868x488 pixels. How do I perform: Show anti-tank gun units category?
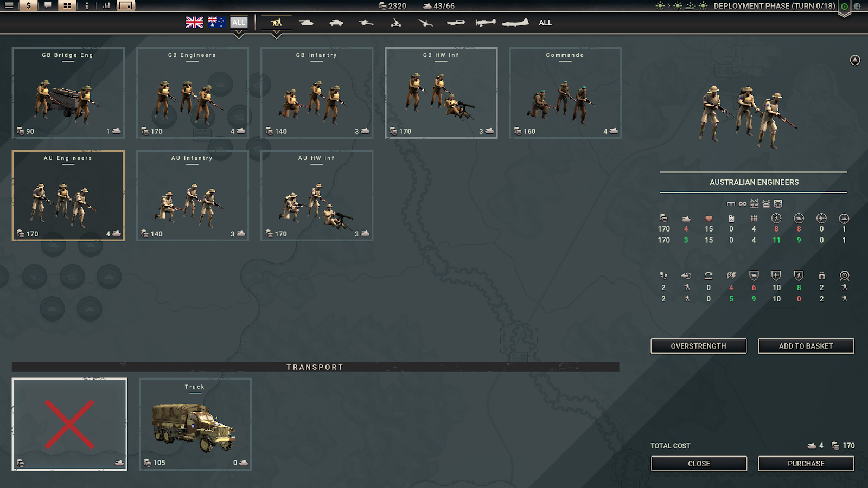(366, 22)
